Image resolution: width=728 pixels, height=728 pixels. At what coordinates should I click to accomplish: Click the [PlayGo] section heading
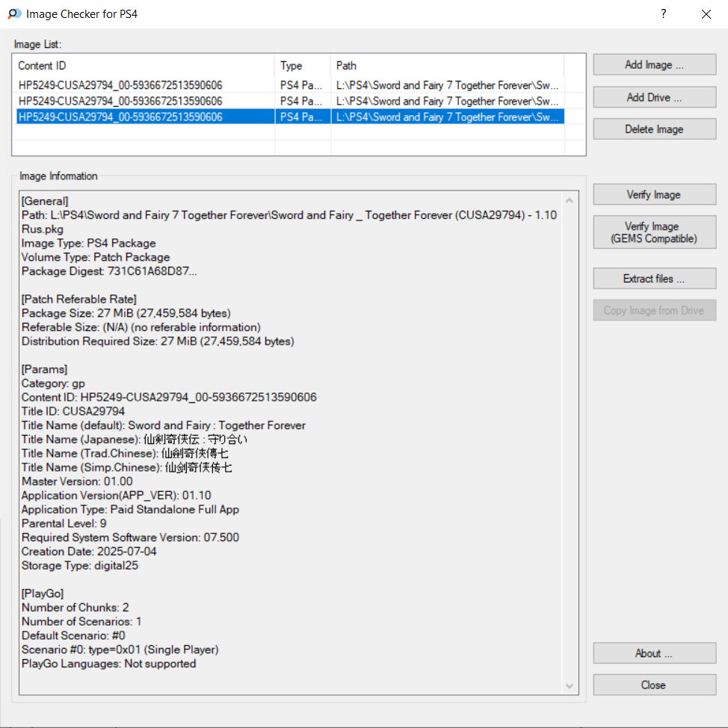click(x=43, y=593)
